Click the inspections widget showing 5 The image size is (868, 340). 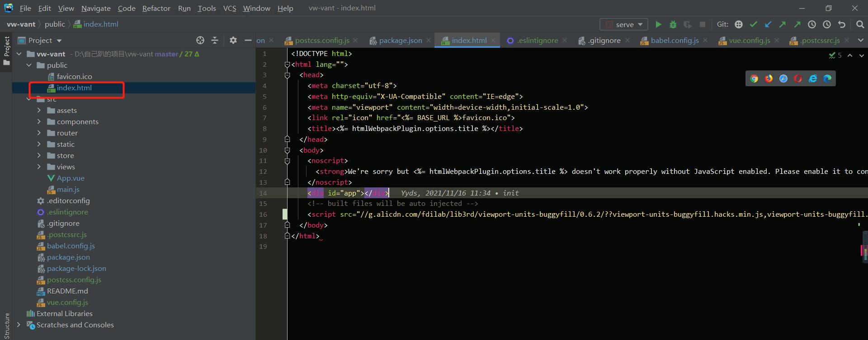point(835,55)
